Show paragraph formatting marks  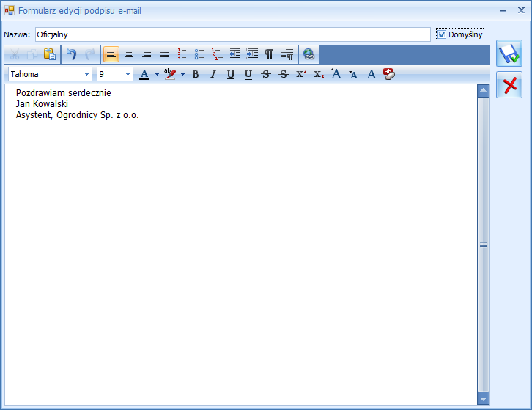[x=269, y=54]
